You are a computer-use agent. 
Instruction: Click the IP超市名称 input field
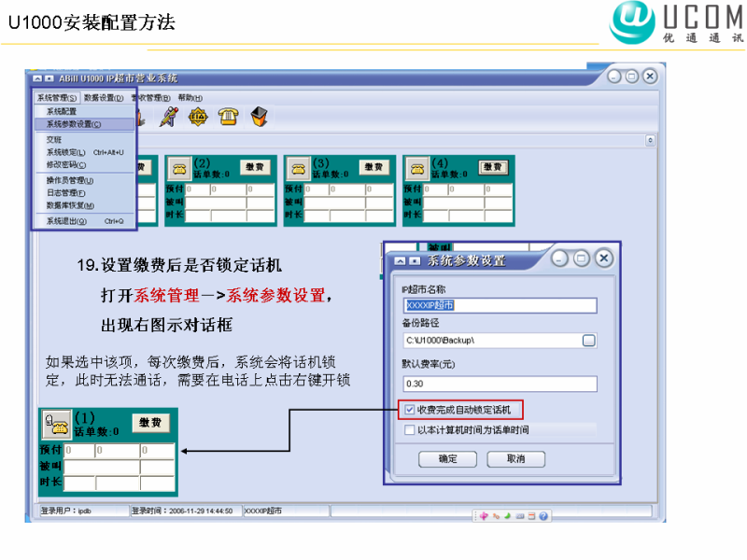(500, 305)
